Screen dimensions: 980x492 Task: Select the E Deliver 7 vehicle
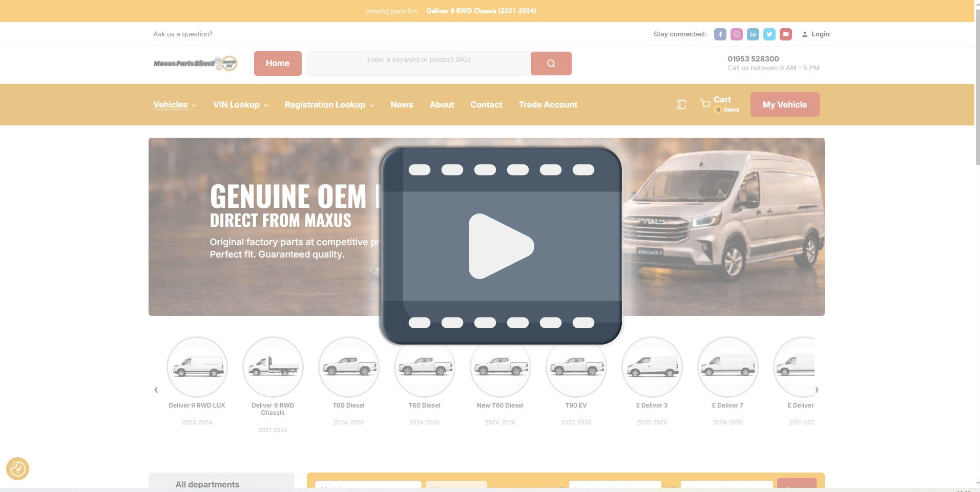[x=727, y=380]
